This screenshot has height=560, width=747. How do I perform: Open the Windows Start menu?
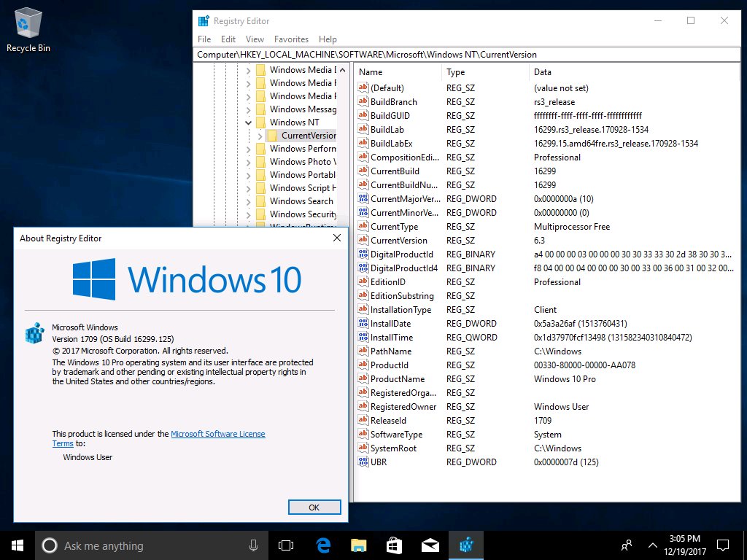coord(18,545)
